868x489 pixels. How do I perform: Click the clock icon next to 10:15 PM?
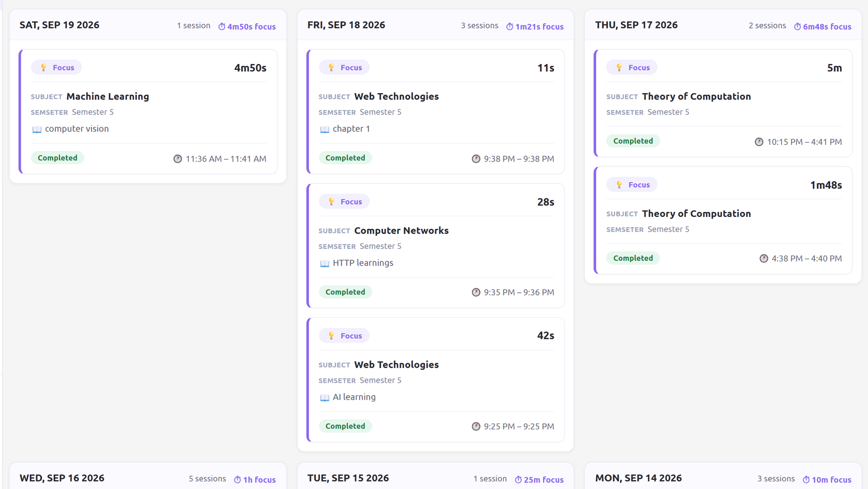pos(759,142)
